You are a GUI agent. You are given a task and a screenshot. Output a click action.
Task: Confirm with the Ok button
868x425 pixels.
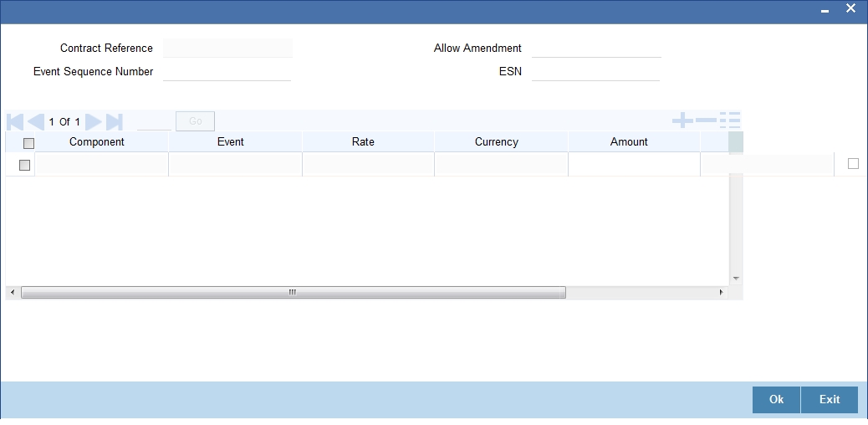(776, 400)
